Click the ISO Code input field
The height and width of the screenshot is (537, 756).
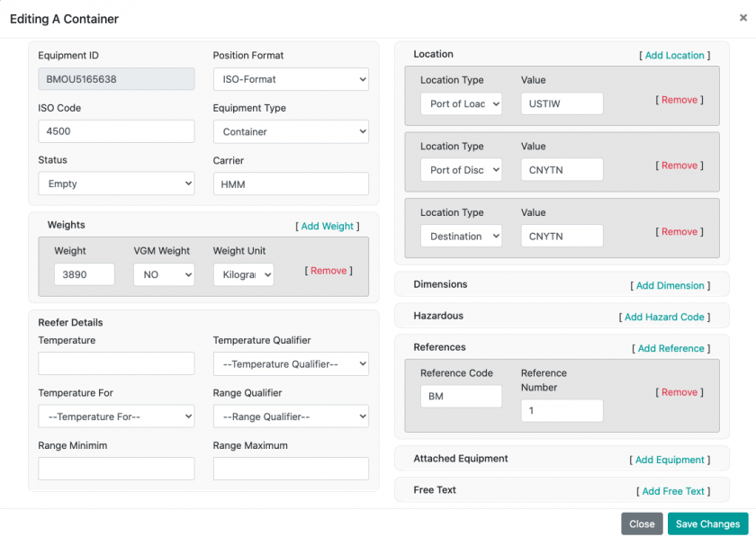[116, 131]
